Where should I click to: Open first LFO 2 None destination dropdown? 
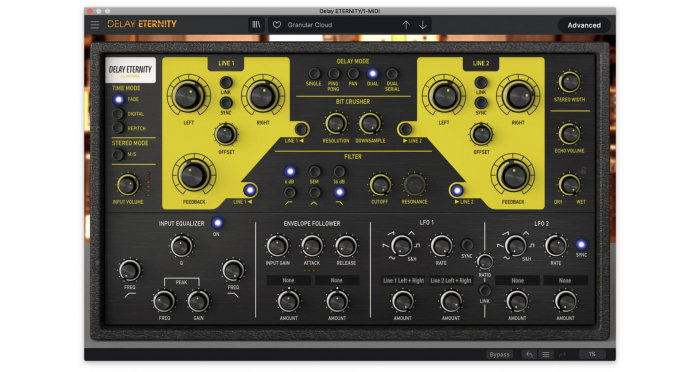tap(517, 280)
